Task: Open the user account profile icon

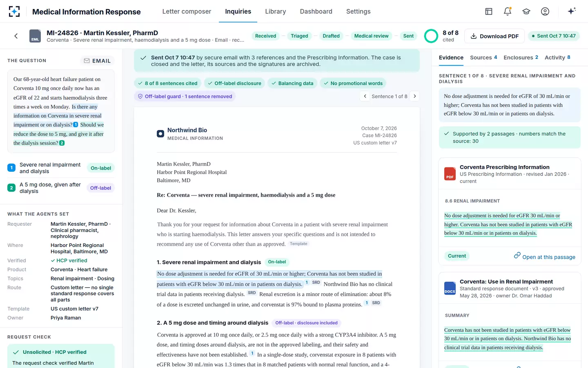Action: click(545, 11)
